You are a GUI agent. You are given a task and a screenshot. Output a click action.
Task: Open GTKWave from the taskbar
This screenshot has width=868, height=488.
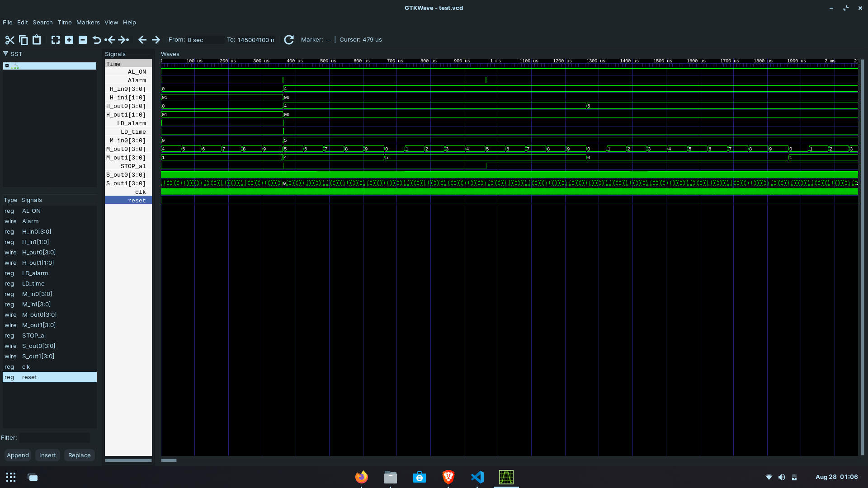tap(506, 477)
